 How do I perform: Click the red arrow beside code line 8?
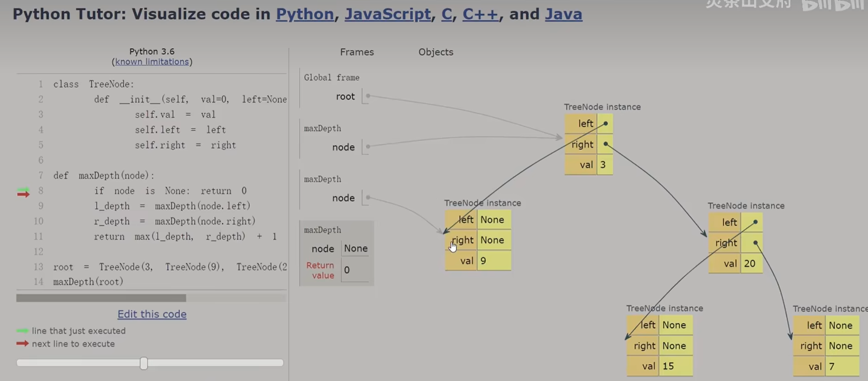pos(23,194)
